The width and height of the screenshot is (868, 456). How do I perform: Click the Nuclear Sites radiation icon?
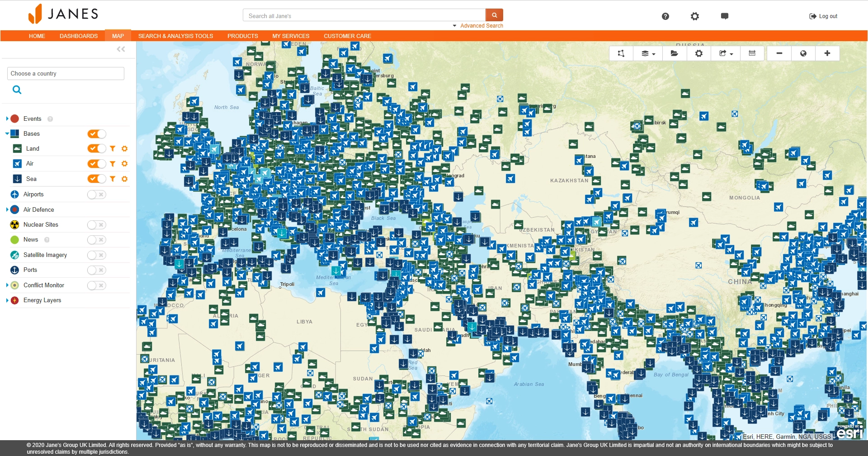tap(14, 224)
